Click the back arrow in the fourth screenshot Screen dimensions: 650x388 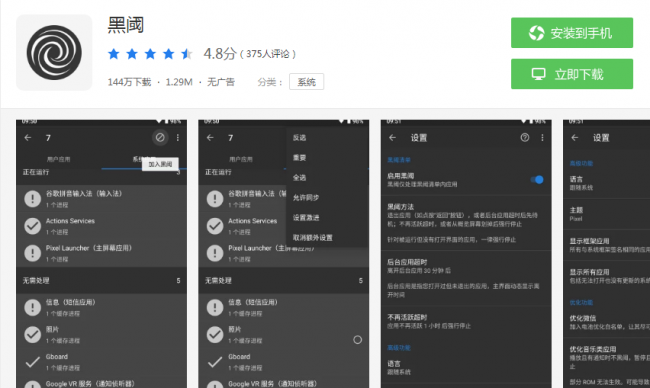pyautogui.click(x=575, y=138)
